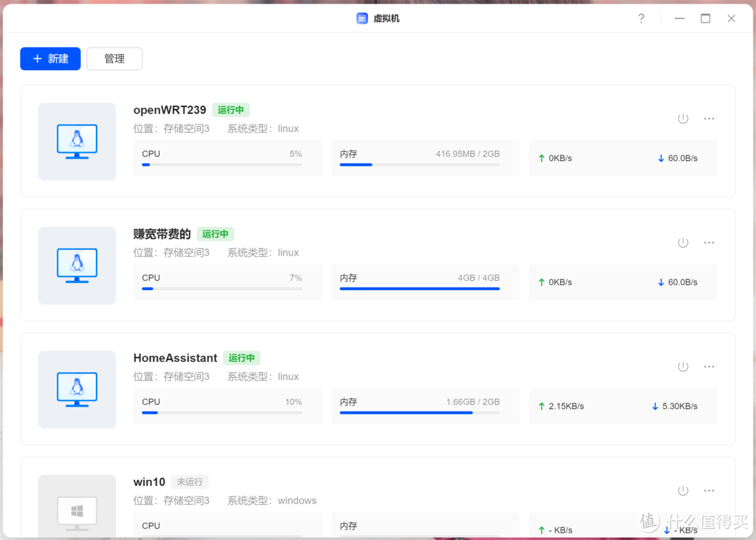
Task: Click the plus icon on the 新建 button
Action: coord(38,59)
